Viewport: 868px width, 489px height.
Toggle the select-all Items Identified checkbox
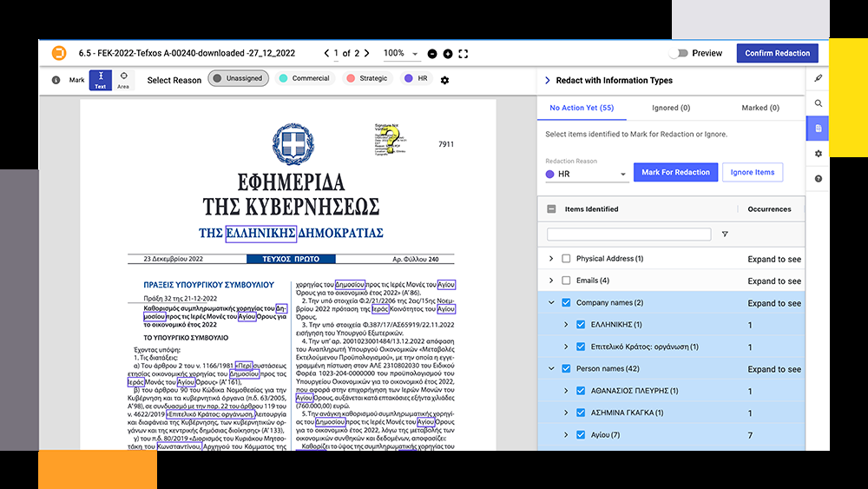coord(551,208)
